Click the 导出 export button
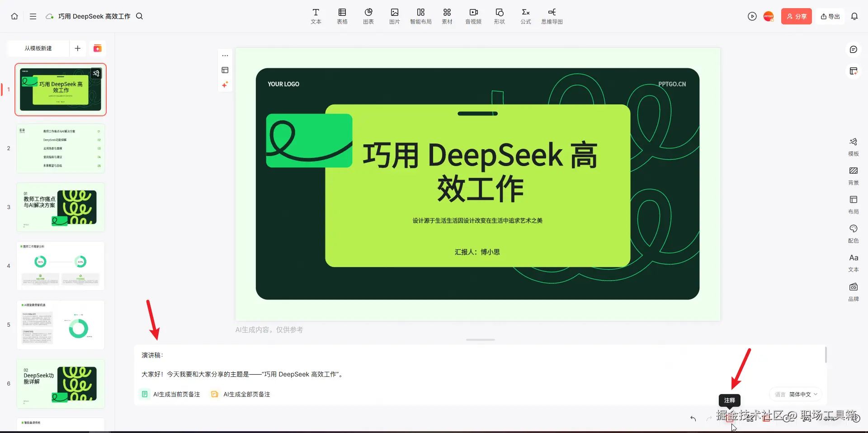This screenshot has height=433, width=868. point(830,16)
